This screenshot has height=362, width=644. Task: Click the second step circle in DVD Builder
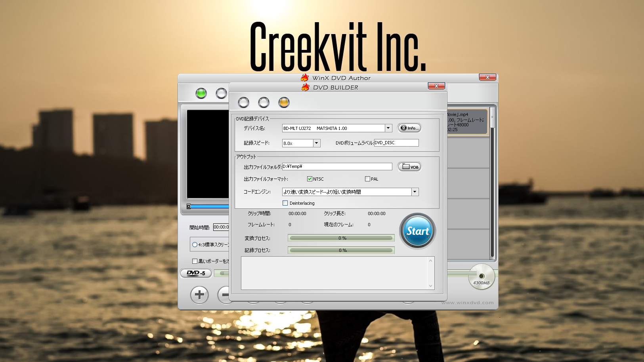(x=264, y=103)
